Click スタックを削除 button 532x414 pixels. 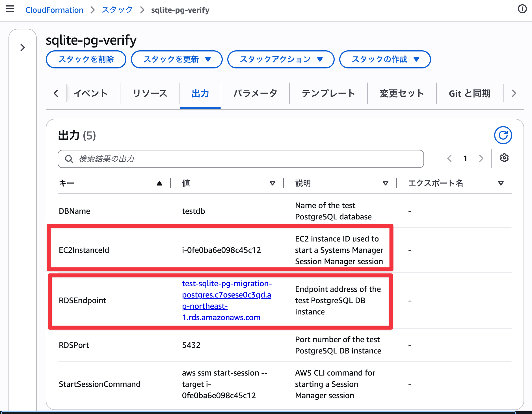click(86, 59)
